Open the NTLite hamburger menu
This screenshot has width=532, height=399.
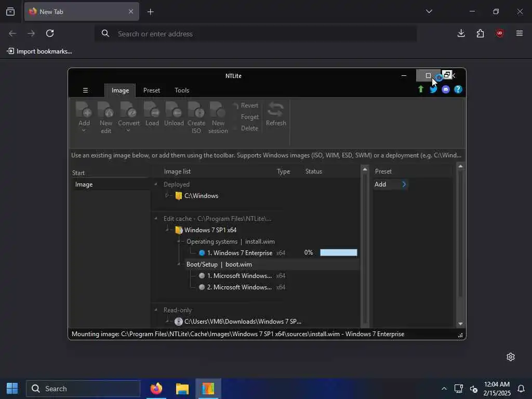(86, 90)
